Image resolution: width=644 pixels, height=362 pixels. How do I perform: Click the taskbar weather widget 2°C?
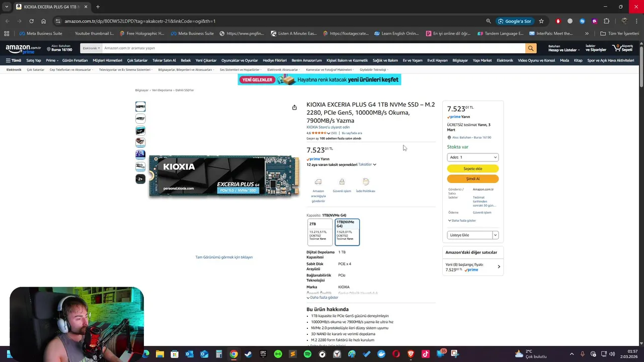pyautogui.click(x=531, y=354)
